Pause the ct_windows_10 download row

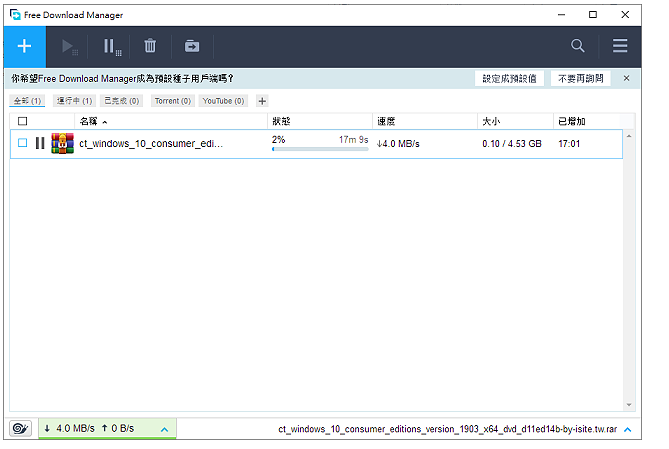tap(40, 143)
